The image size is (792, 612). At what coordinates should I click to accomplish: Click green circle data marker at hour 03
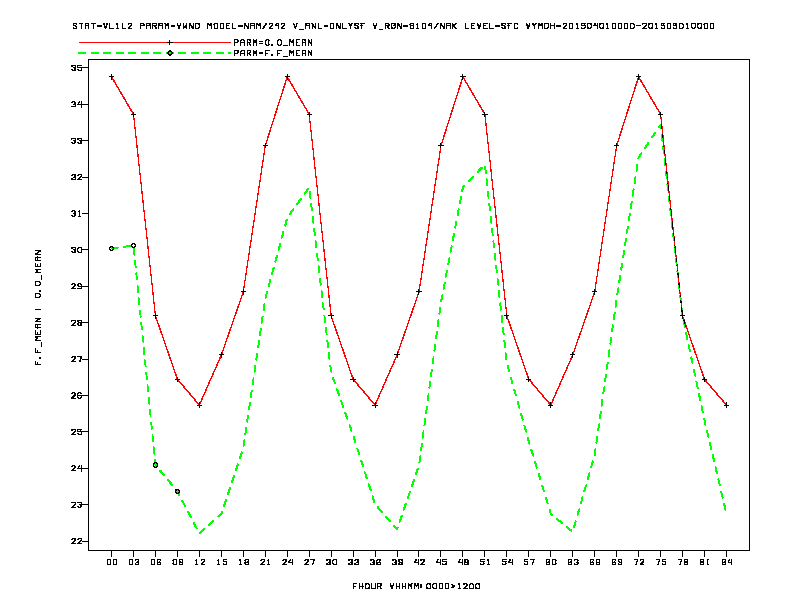133,245
